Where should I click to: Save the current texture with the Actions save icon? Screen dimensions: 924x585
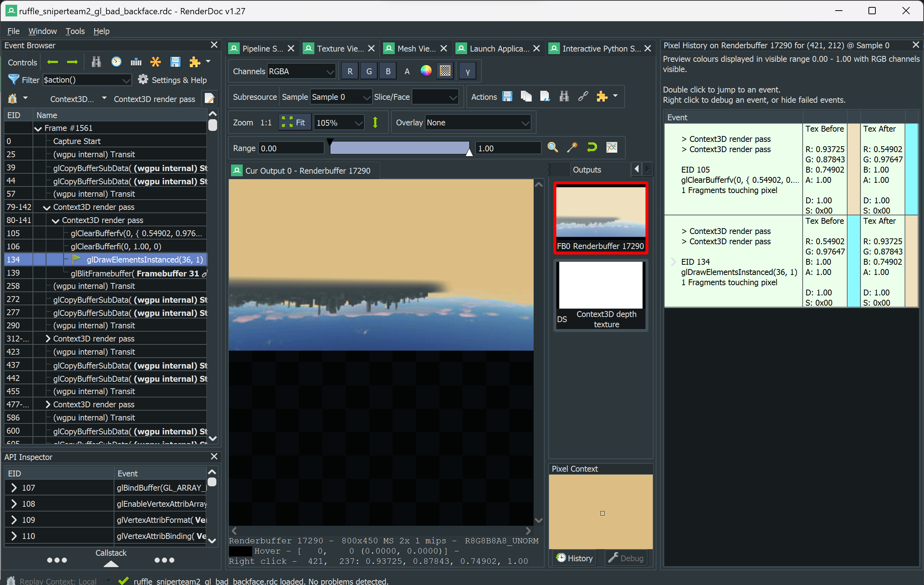tap(507, 97)
